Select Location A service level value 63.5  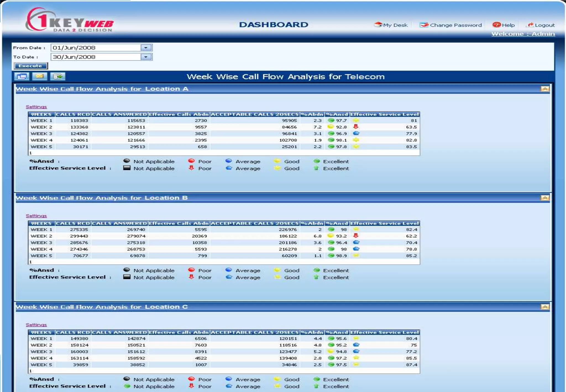tap(412, 127)
